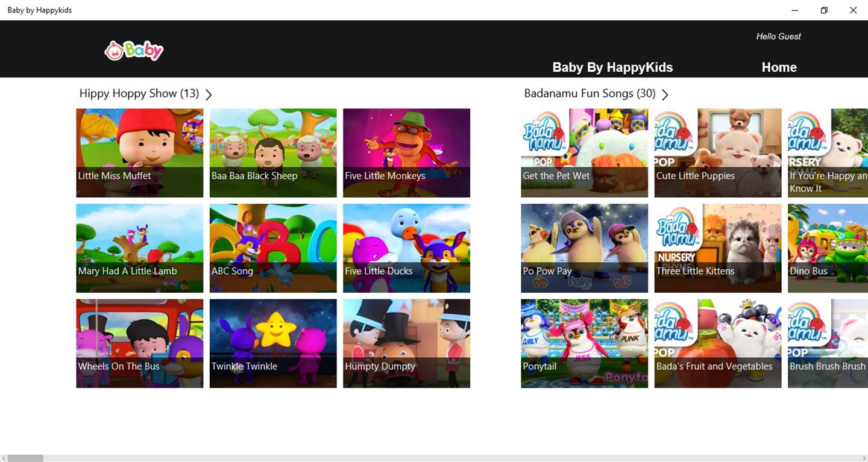Viewport: 868px width, 462px height.
Task: Play Cute Little Puppies video
Action: (x=718, y=153)
